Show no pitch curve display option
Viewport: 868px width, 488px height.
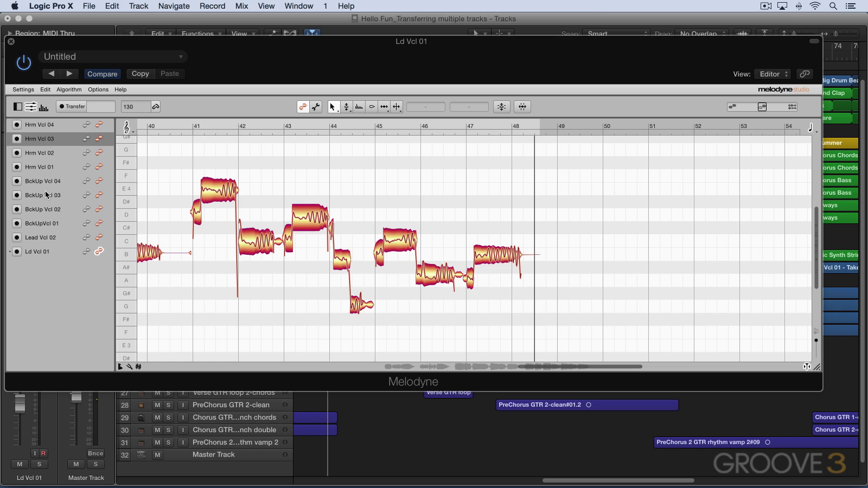tap(733, 107)
